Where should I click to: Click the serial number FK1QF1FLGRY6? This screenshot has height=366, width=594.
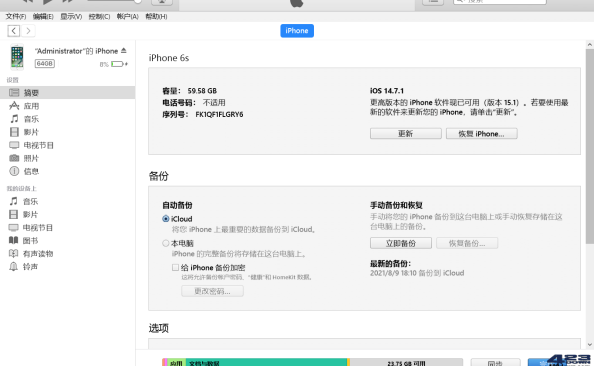[x=219, y=114]
